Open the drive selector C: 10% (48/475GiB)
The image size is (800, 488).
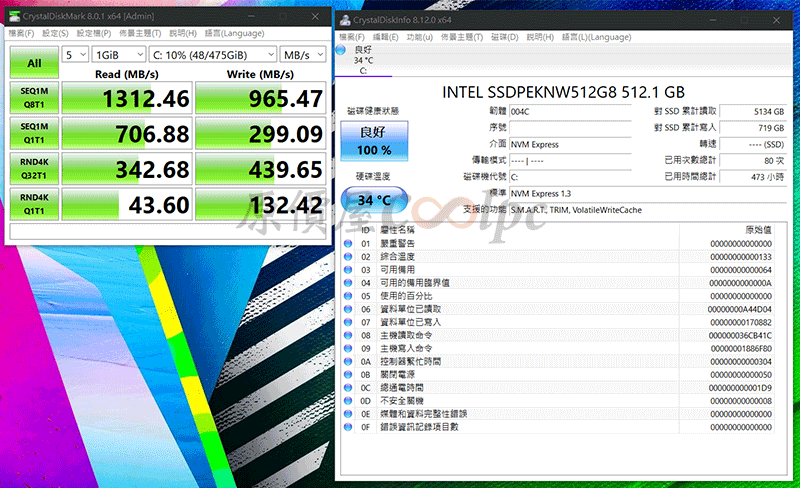coord(213,55)
